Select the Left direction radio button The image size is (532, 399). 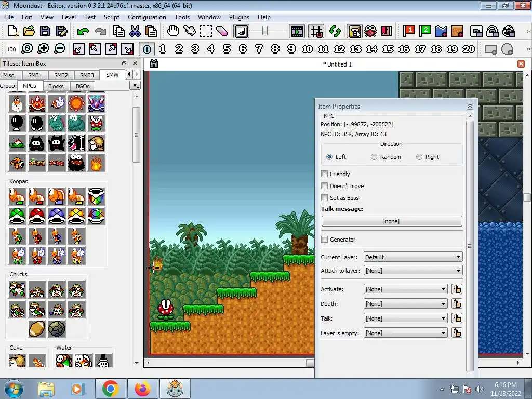click(329, 157)
